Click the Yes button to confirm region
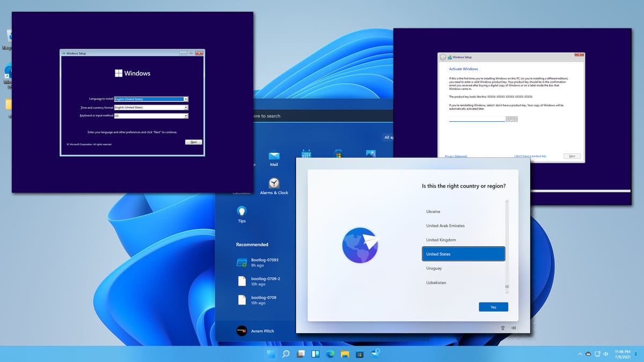This screenshot has width=644, height=362. [493, 307]
